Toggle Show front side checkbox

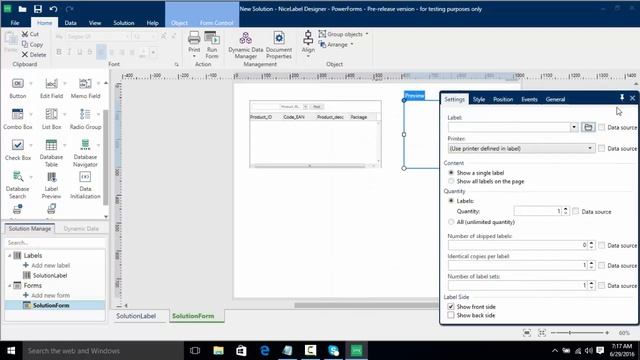451,307
